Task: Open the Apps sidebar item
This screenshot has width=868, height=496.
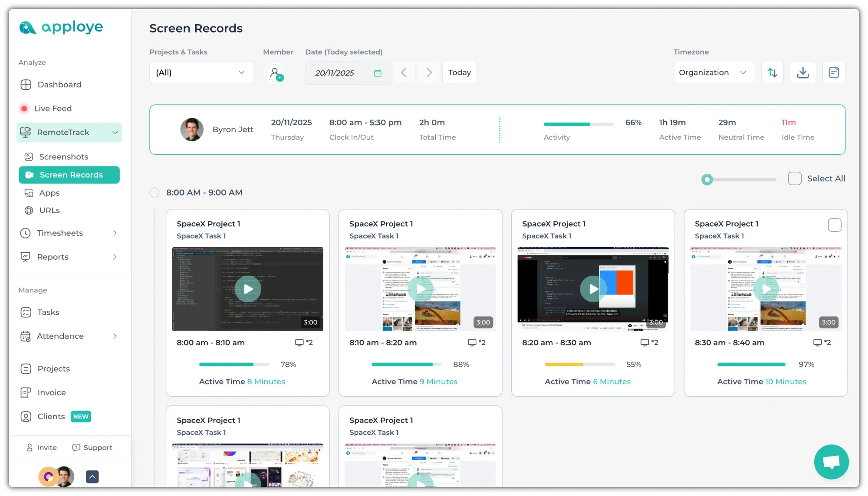Action: pyautogui.click(x=49, y=193)
